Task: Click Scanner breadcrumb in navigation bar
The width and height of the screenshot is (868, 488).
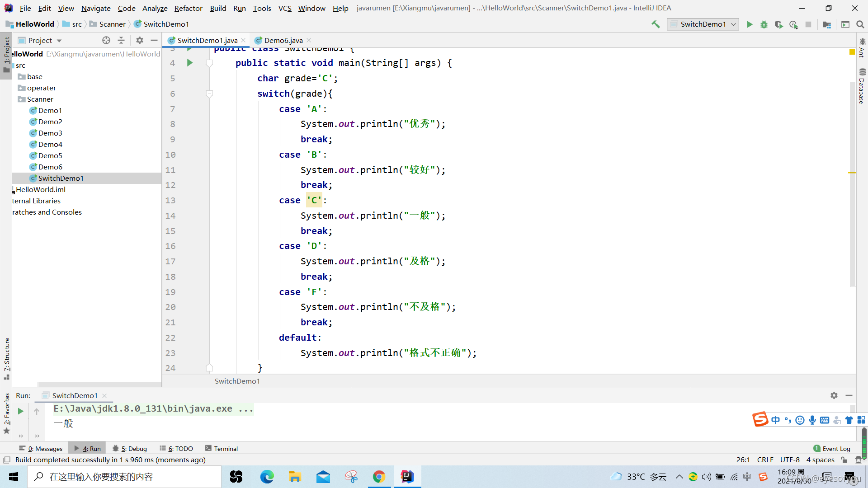Action: 108,24
